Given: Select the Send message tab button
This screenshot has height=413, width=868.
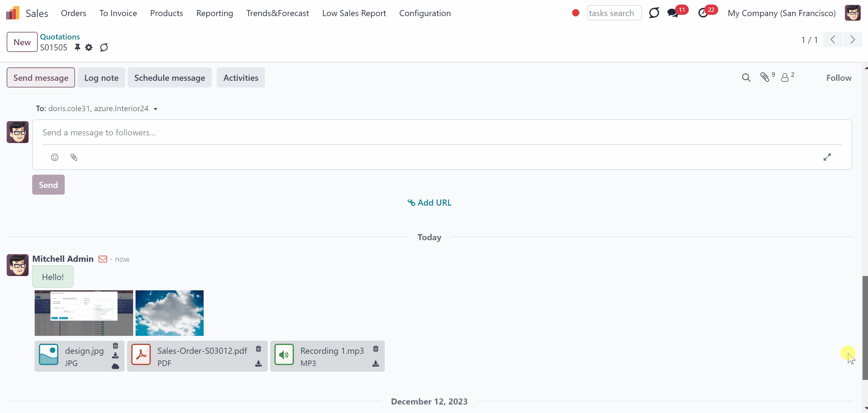Looking at the screenshot, I should coord(41,77).
